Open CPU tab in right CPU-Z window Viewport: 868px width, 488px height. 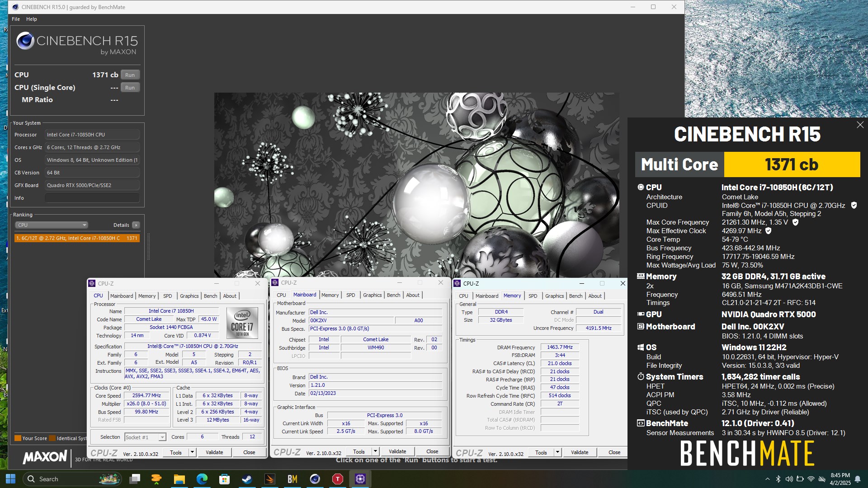(463, 296)
